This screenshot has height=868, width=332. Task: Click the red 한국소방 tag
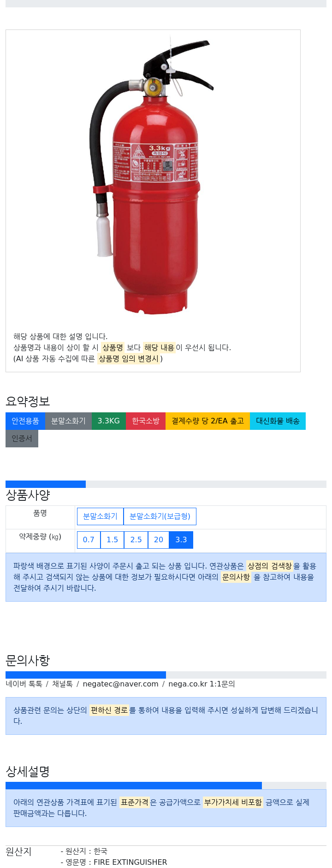[x=146, y=421]
